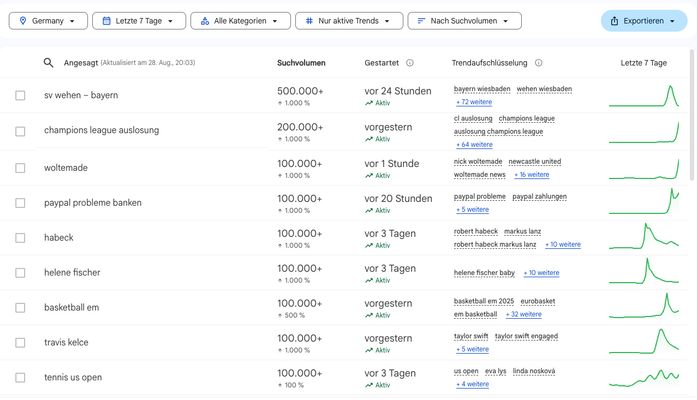Viewport: 697px width, 400px height.
Task: Open the Alle Kategorien dropdown
Action: [240, 21]
